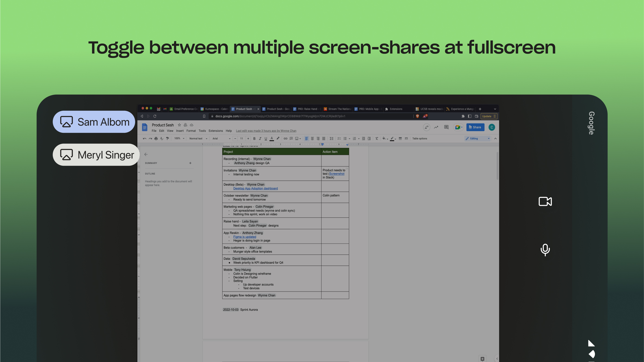Open the Google Meet call dropdown
This screenshot has width=644, height=362.
pos(459,127)
